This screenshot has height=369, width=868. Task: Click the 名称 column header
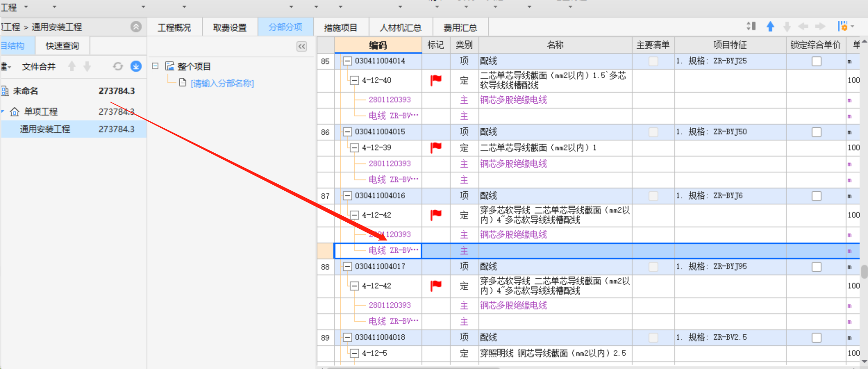click(555, 45)
